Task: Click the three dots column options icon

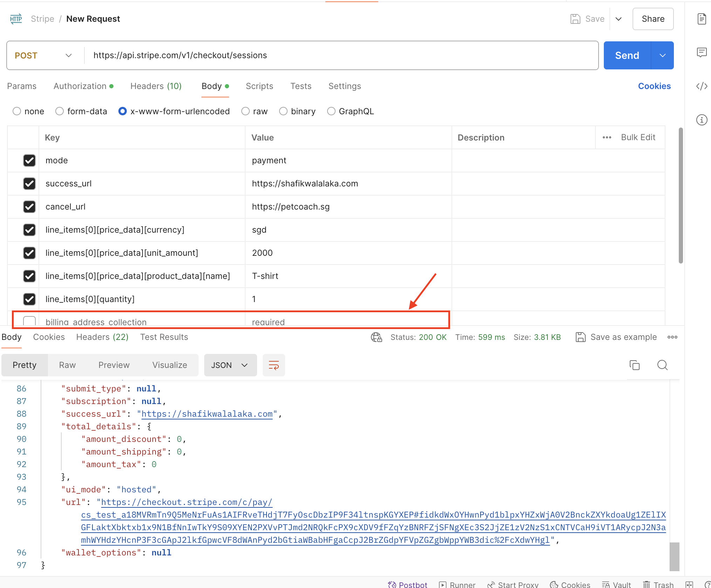Action: click(607, 137)
